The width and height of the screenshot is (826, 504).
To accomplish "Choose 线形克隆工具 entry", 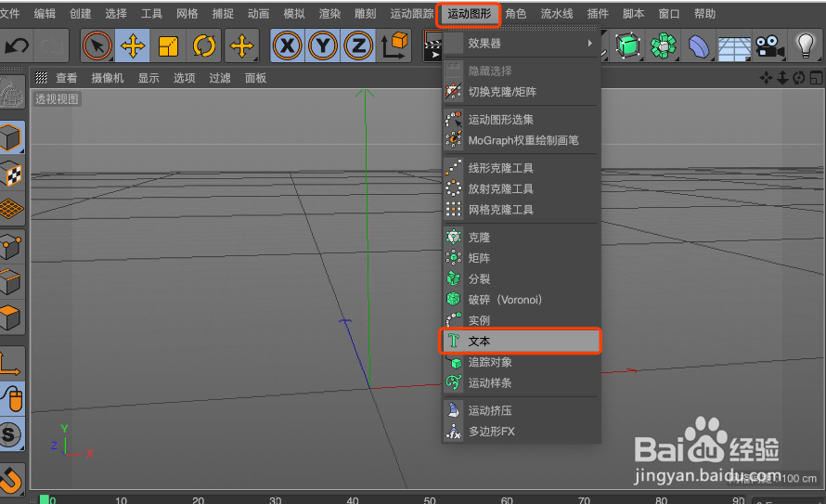I will point(521,168).
